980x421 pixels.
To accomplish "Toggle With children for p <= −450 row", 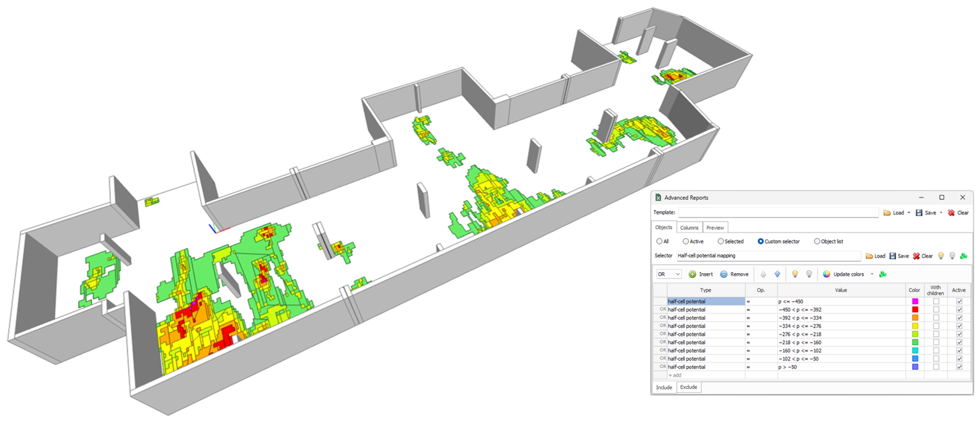I will (936, 301).
